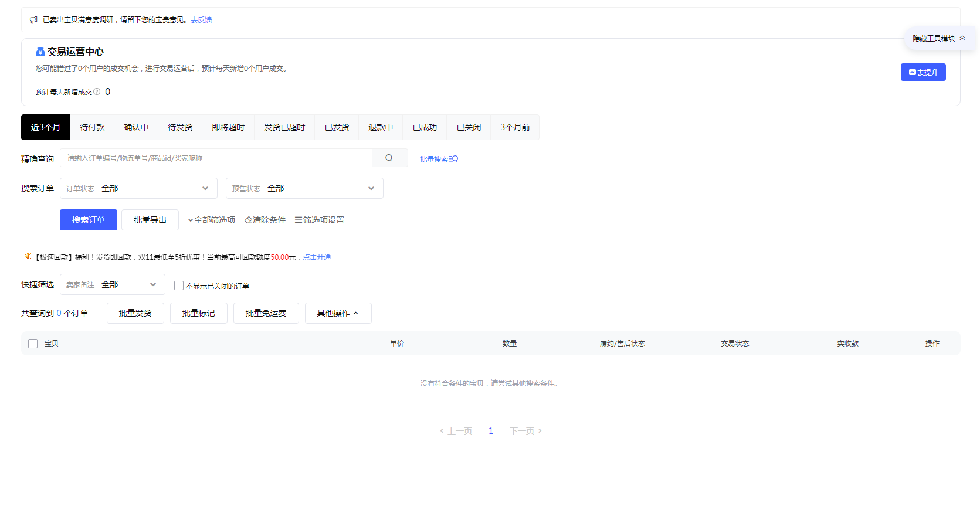This screenshot has height=526, width=980.
Task: Click the megaphone announcement icon
Action: [x=33, y=20]
